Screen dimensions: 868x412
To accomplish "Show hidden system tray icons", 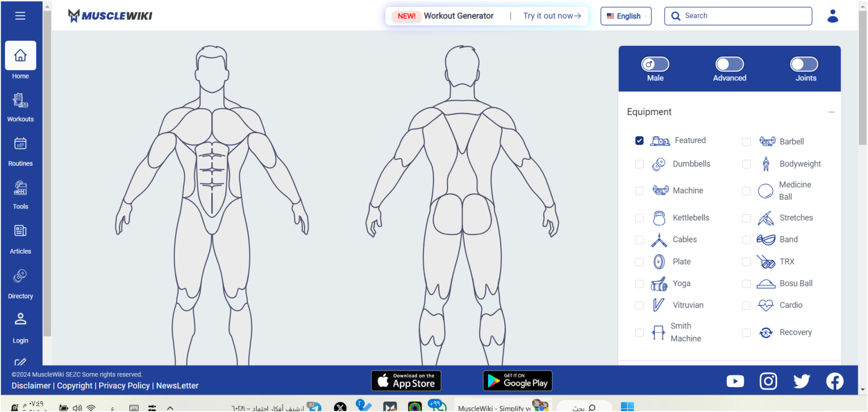I will pyautogui.click(x=170, y=407).
